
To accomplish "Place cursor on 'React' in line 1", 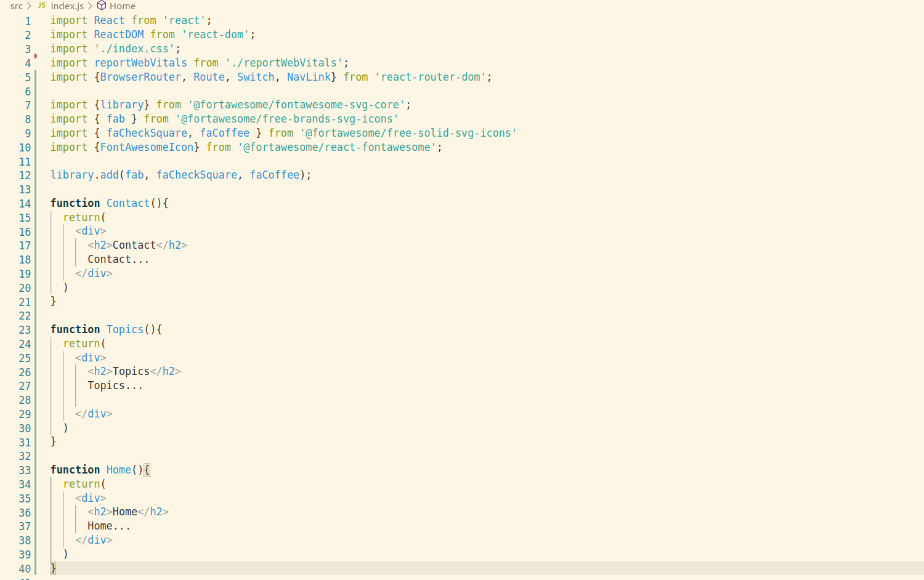I will (x=109, y=20).
